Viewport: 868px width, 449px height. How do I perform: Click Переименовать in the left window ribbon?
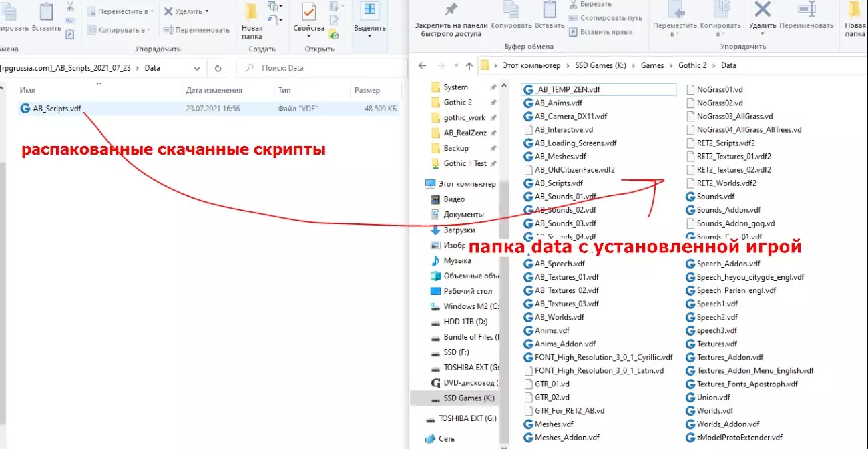(197, 30)
